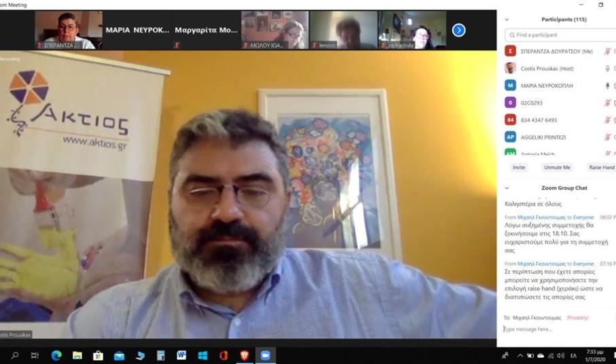Collapse the Participants (115) panel
This screenshot has width=616, height=364.
(x=507, y=20)
